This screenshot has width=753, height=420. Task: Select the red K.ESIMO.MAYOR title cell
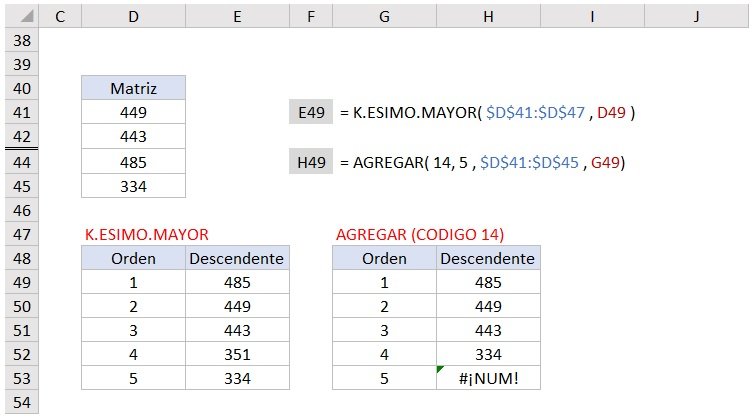click(146, 234)
